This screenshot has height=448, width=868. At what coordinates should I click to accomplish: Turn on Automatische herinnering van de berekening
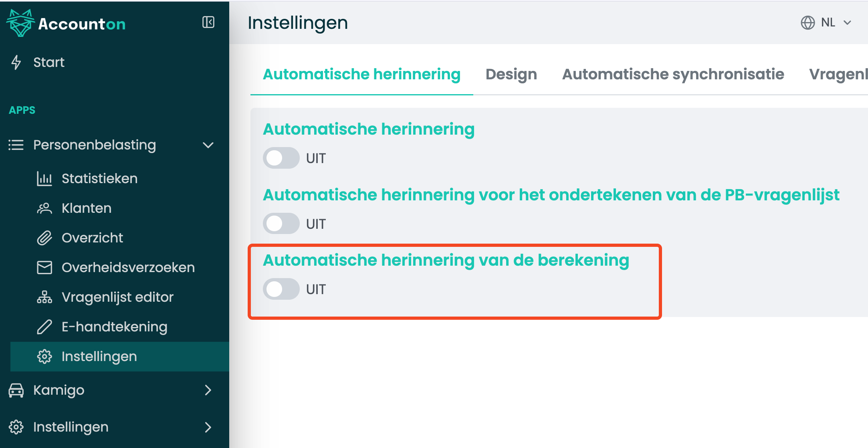pos(281,289)
